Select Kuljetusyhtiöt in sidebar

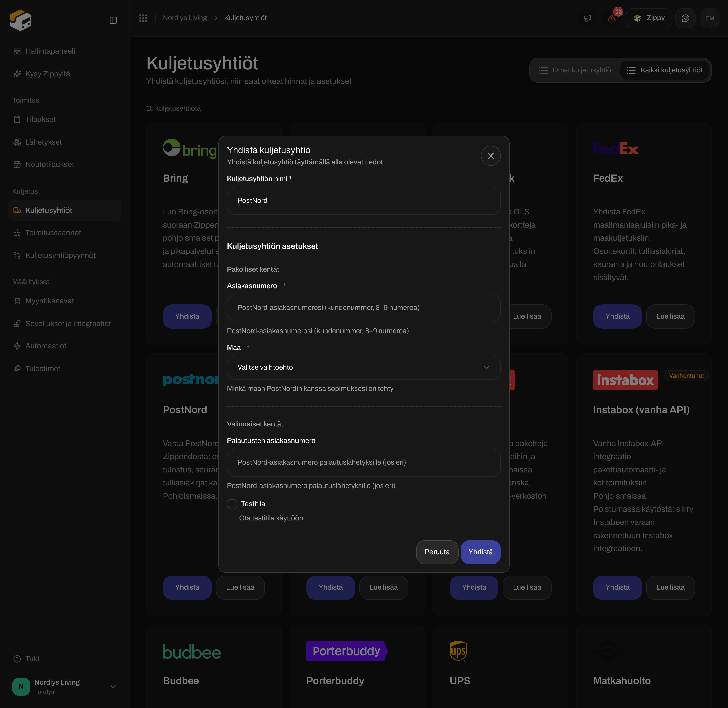pyautogui.click(x=65, y=210)
